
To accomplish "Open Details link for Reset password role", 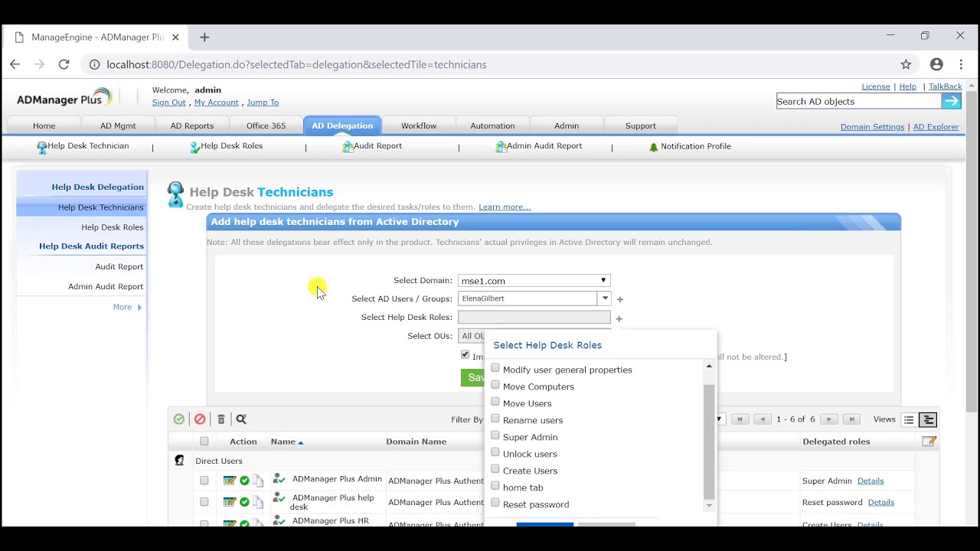I will [x=880, y=502].
